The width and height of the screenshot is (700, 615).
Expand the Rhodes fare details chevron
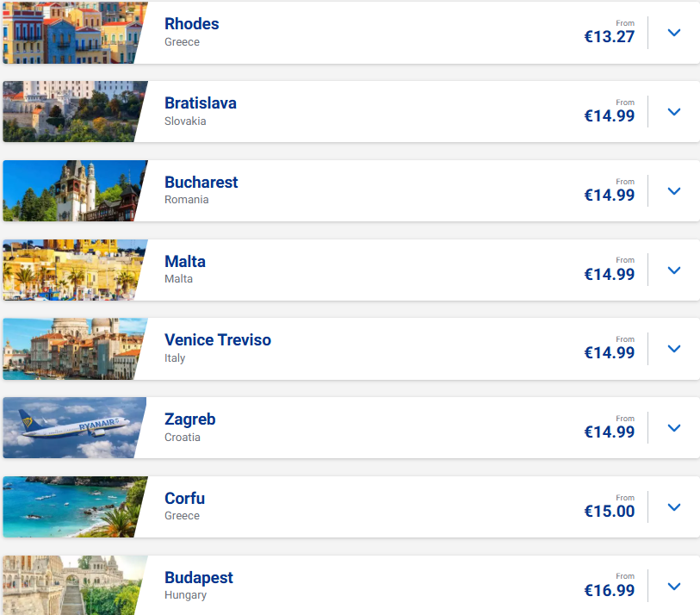pos(673,33)
